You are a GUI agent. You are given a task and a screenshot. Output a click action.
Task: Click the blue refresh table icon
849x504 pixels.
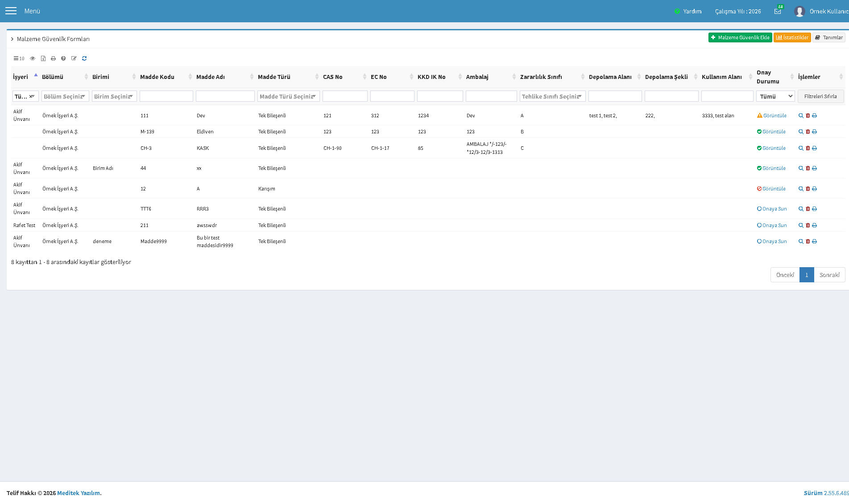[x=84, y=58]
